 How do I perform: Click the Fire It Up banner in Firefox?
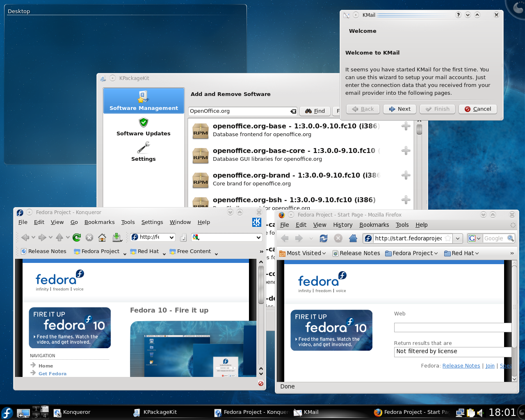point(331,330)
